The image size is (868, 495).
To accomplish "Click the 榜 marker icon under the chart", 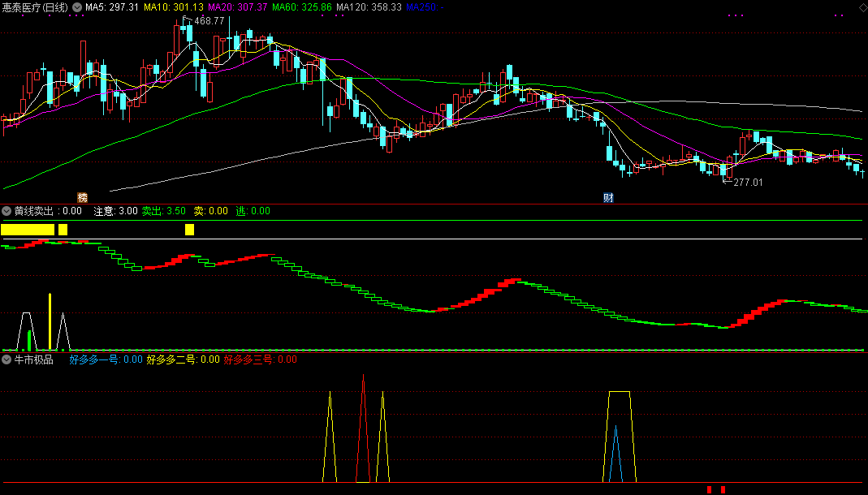I will [83, 197].
